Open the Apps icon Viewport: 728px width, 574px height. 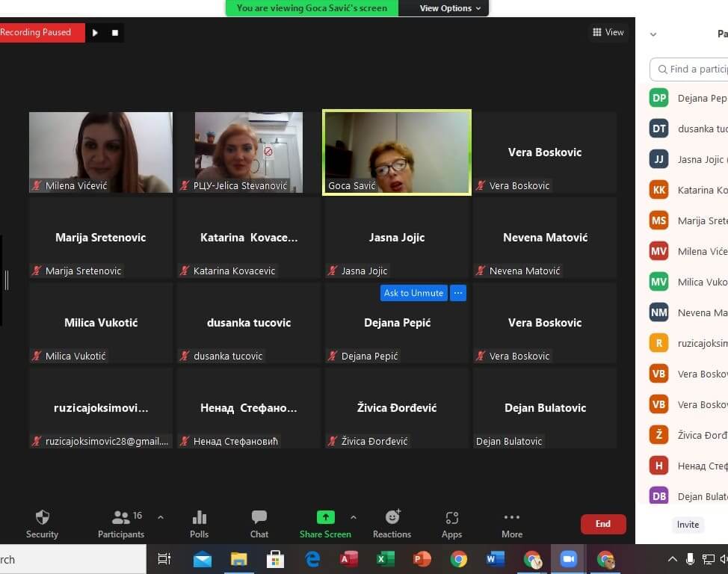[451, 517]
